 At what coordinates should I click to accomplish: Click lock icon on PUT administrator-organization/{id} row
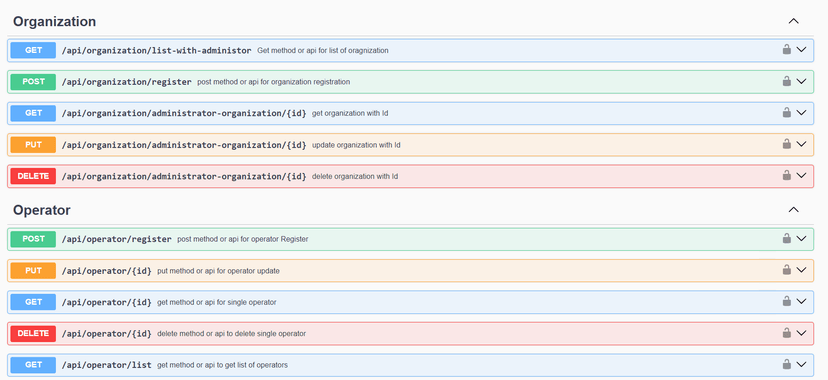(x=786, y=144)
